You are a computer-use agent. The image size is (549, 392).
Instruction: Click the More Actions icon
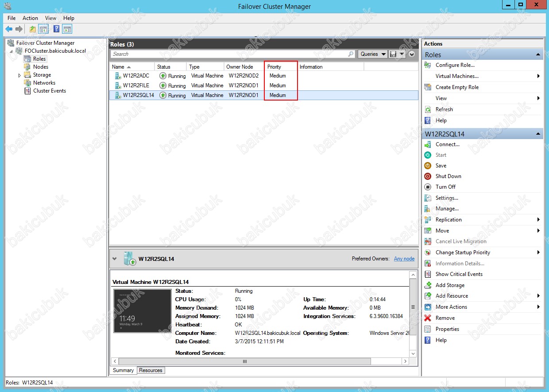point(428,307)
